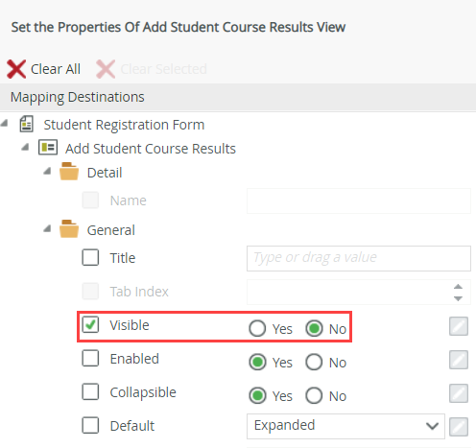
Task: Select the Add Student Course Results tree item
Action: [x=151, y=149]
